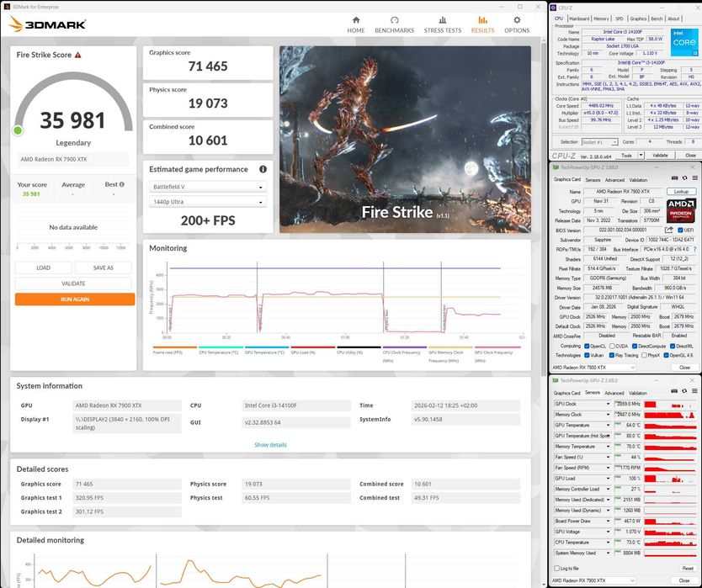Click the Fire Strike score warning icon
The image size is (702, 588).
[78, 55]
